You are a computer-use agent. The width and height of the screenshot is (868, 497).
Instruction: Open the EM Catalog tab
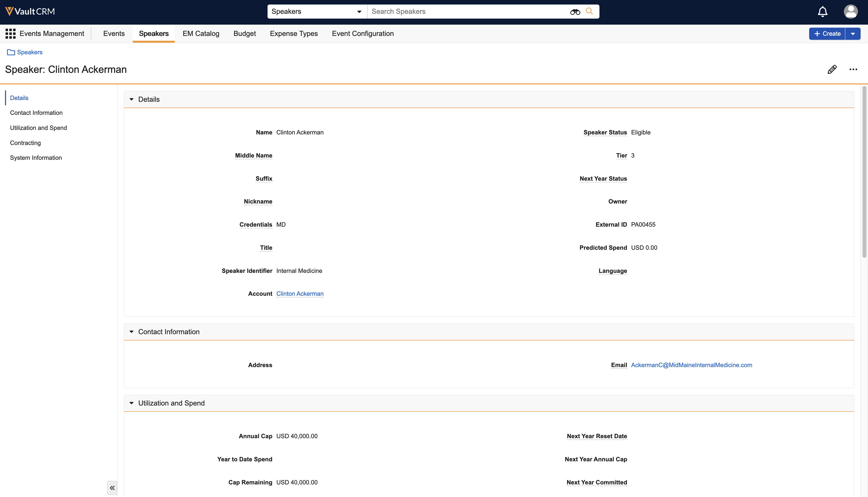point(201,33)
